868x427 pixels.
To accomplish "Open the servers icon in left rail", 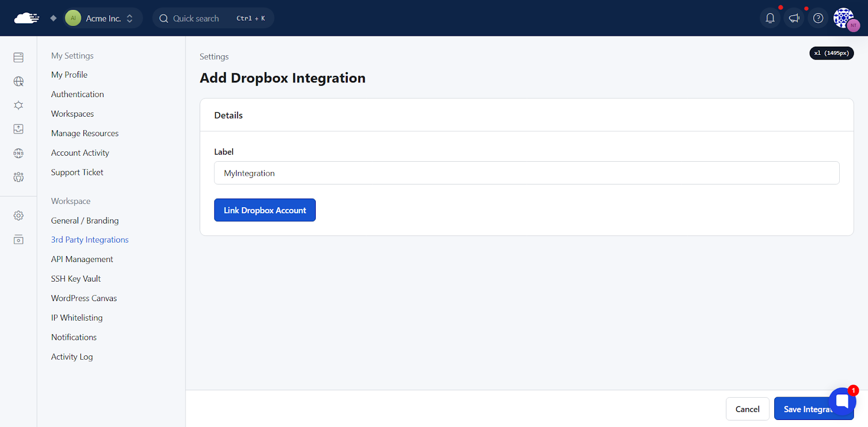I will [18, 58].
